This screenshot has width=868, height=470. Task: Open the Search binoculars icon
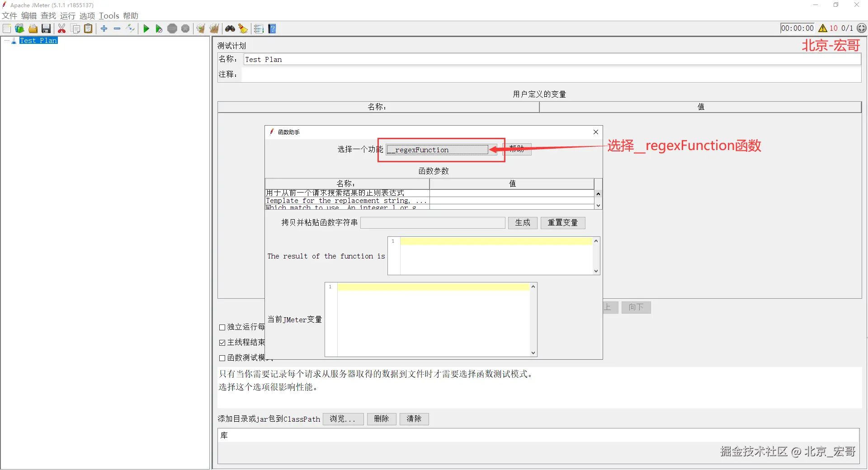point(230,29)
